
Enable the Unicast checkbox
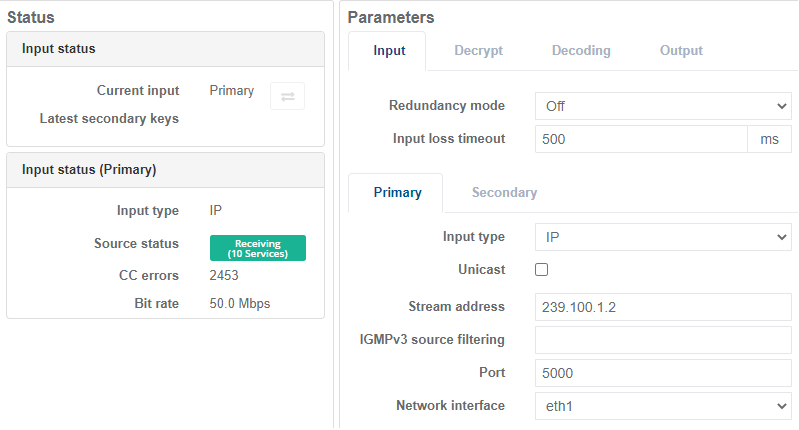(x=542, y=270)
